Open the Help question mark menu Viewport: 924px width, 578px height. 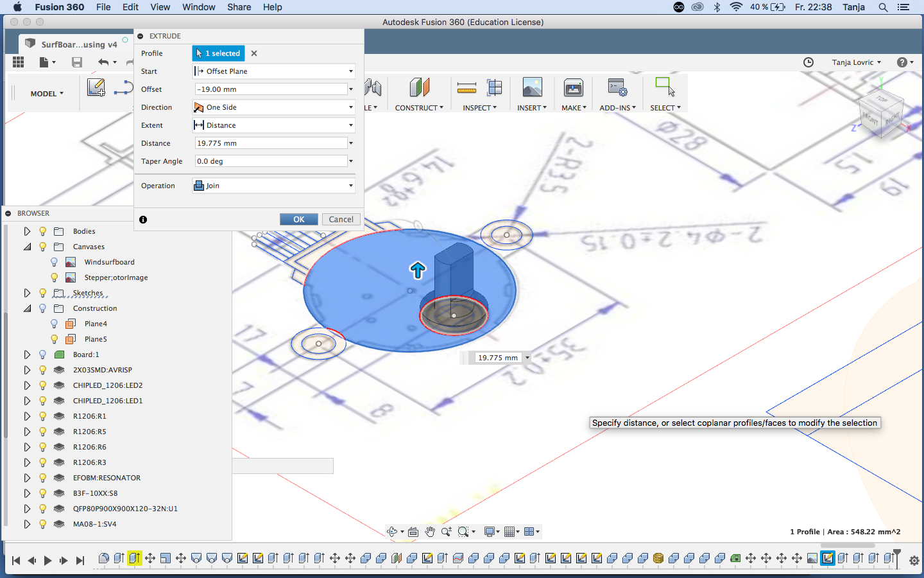[905, 62]
